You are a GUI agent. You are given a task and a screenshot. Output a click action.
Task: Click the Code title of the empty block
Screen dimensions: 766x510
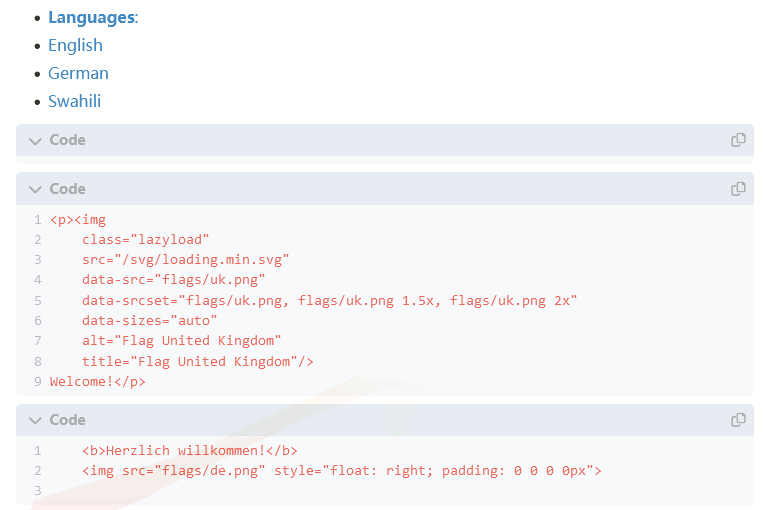tap(67, 140)
